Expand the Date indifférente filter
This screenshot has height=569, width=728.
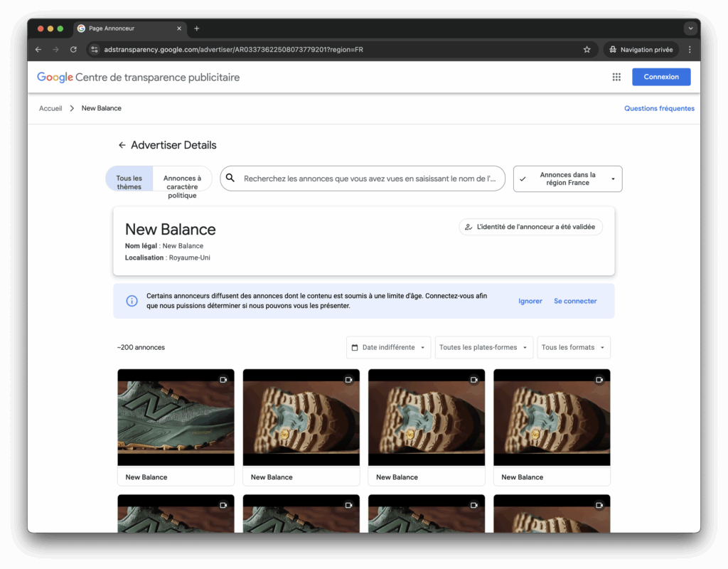pyautogui.click(x=388, y=348)
